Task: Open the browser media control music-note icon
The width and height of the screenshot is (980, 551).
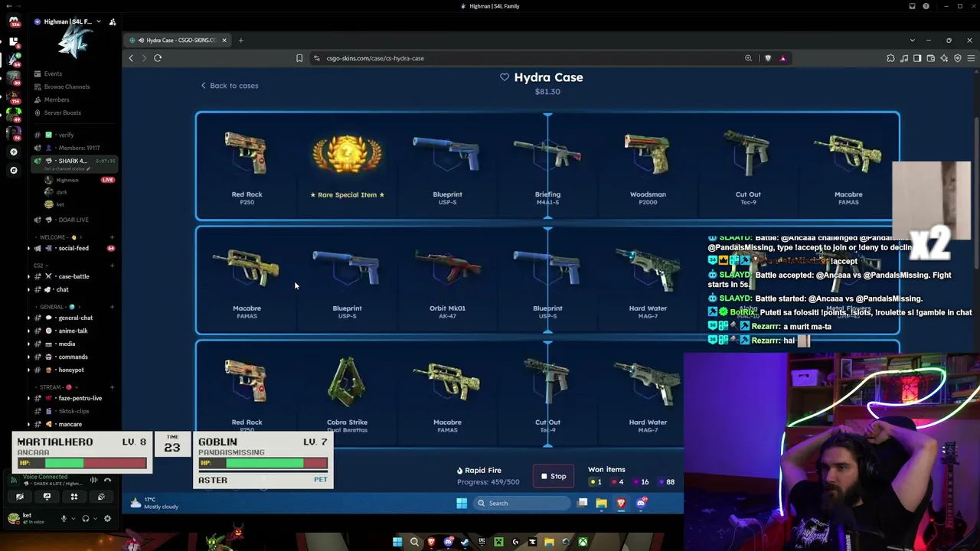Action: click(x=904, y=58)
